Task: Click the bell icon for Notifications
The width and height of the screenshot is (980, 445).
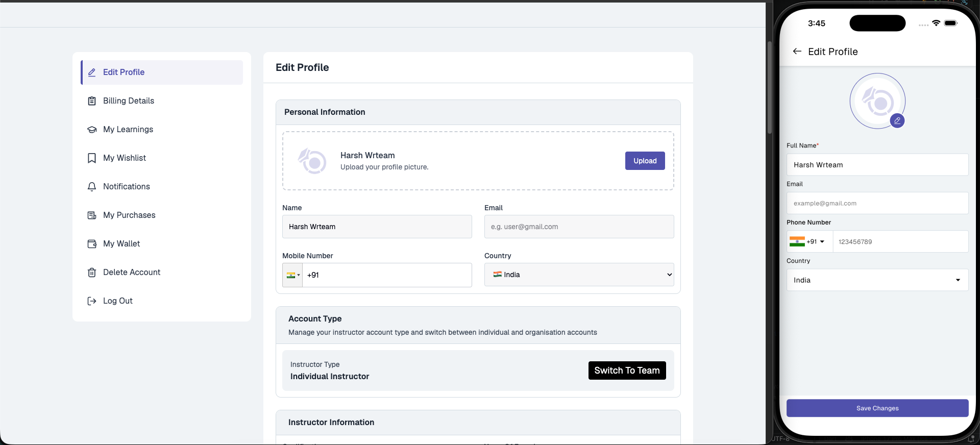Action: (92, 187)
